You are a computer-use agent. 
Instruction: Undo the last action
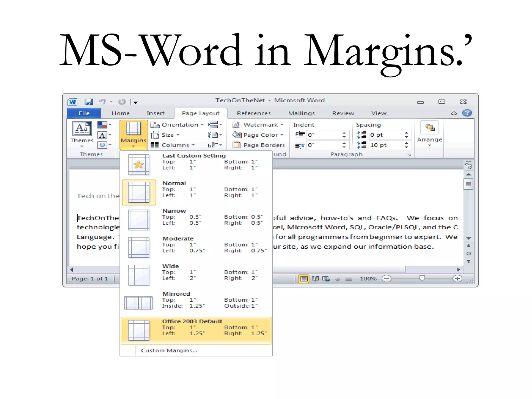coord(102,102)
